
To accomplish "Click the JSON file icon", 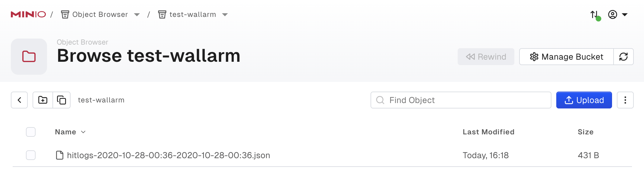I will click(60, 155).
